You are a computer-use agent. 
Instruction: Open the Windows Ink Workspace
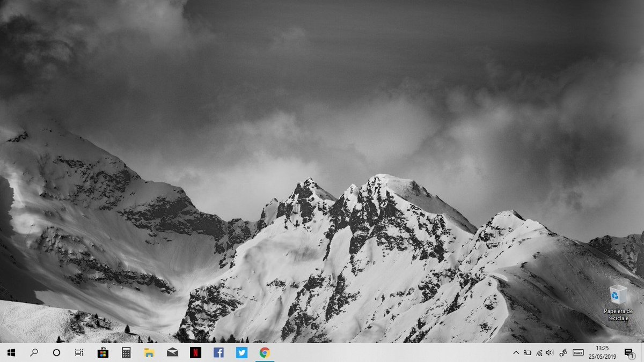pos(563,352)
